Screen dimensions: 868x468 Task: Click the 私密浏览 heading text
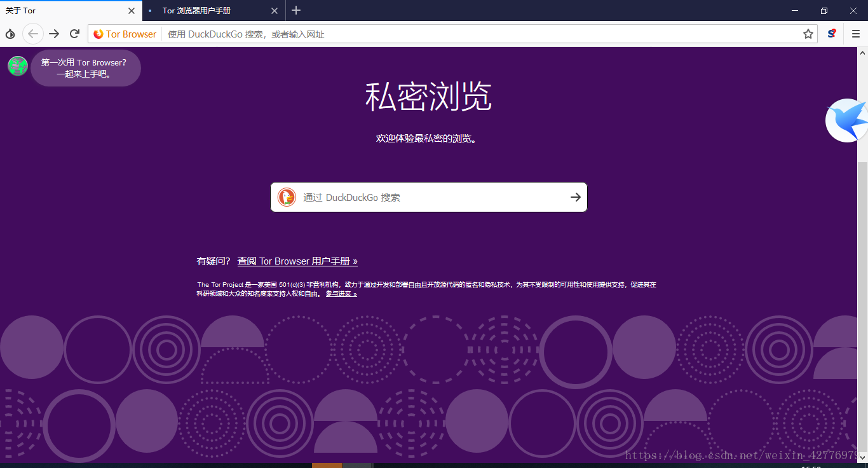tap(428, 97)
